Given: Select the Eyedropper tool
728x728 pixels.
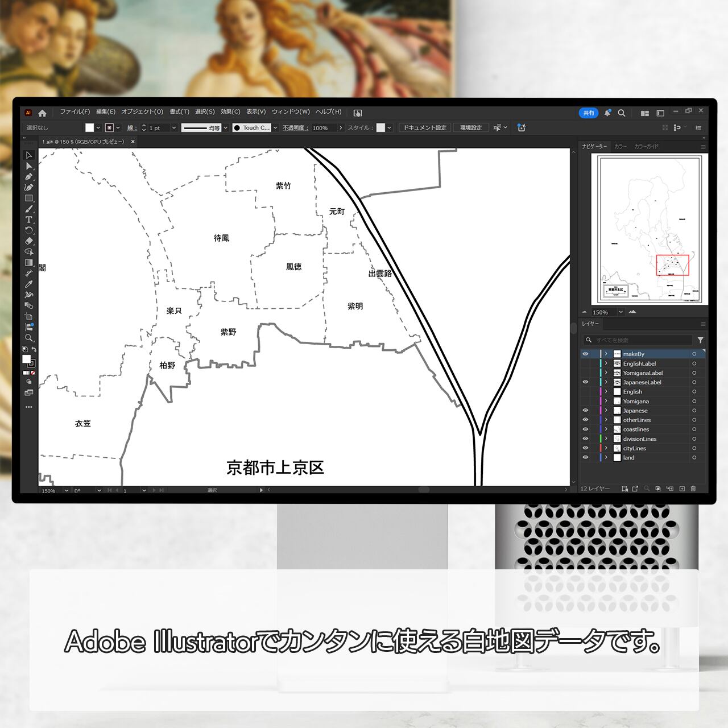Looking at the screenshot, I should tap(29, 284).
